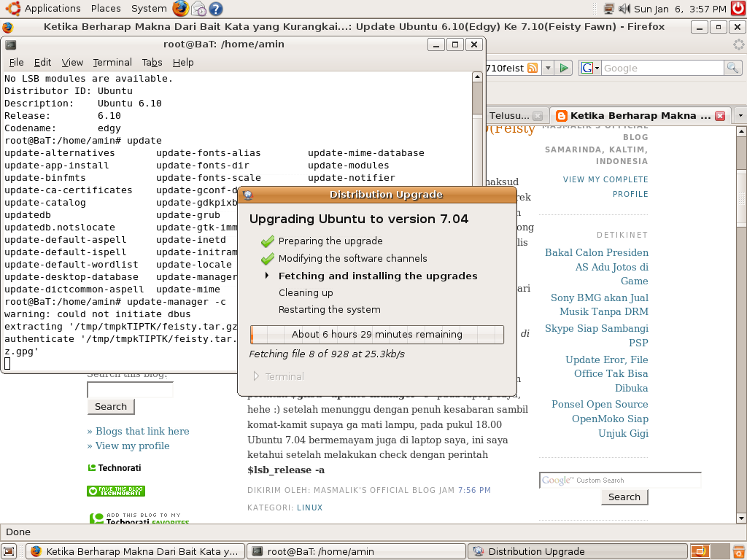Open the Evolution mail panel icon

tap(198, 9)
